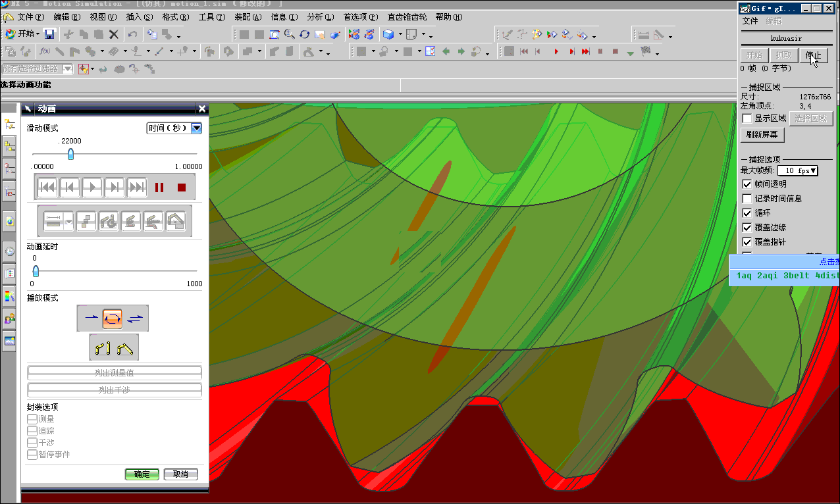The height and width of the screenshot is (504, 840).
Task: Click the Fit view icon
Action: [274, 34]
